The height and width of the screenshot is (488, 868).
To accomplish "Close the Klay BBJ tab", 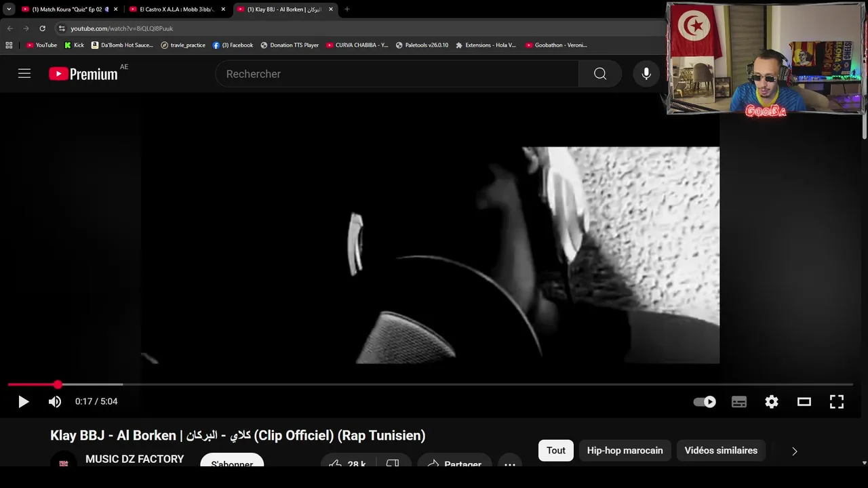I will pyautogui.click(x=331, y=9).
